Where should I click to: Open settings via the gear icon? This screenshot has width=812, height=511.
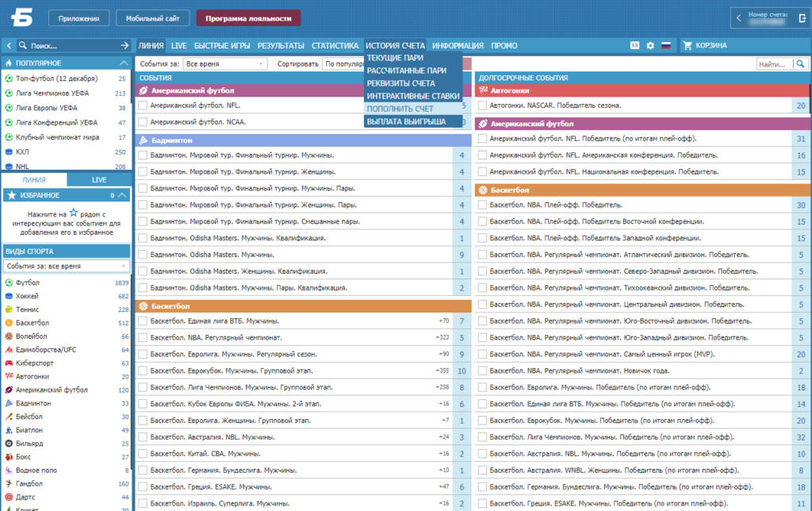coord(650,45)
